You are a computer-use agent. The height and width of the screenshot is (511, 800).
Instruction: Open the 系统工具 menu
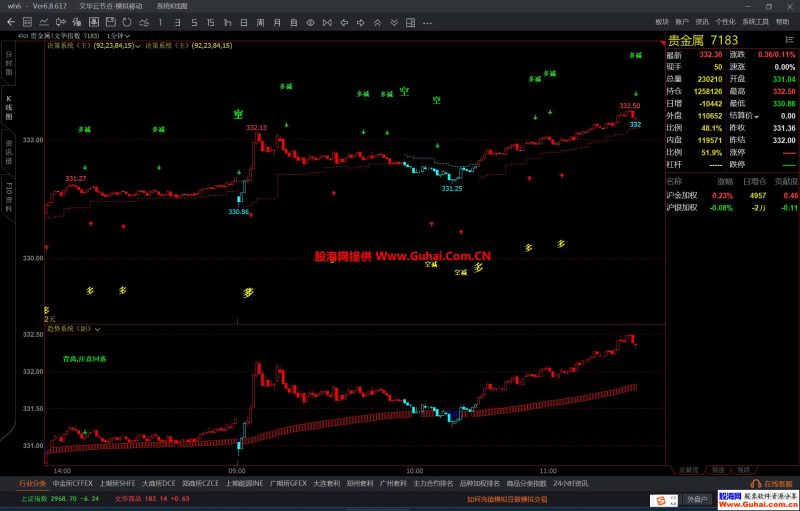(755, 22)
